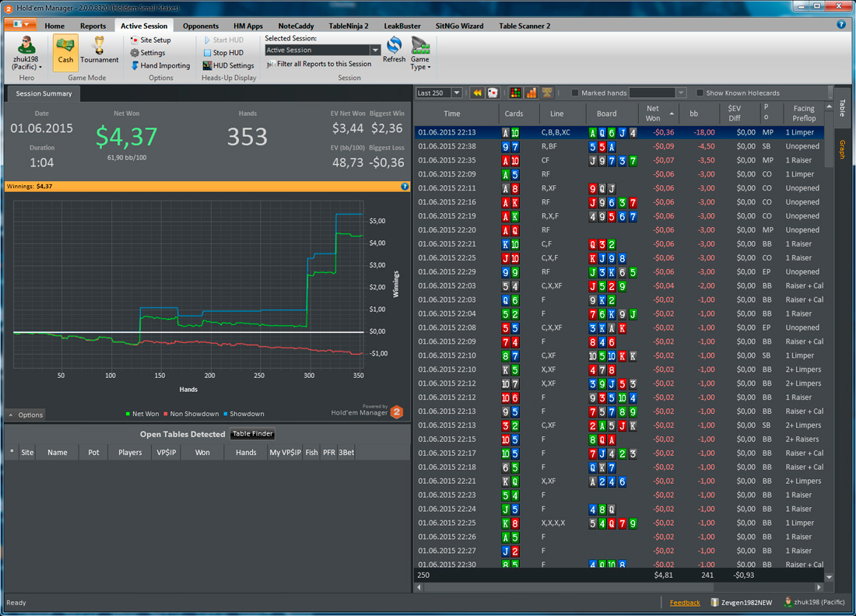The height and width of the screenshot is (616, 856).
Task: Expand the graph Options panel
Action: click(x=26, y=415)
